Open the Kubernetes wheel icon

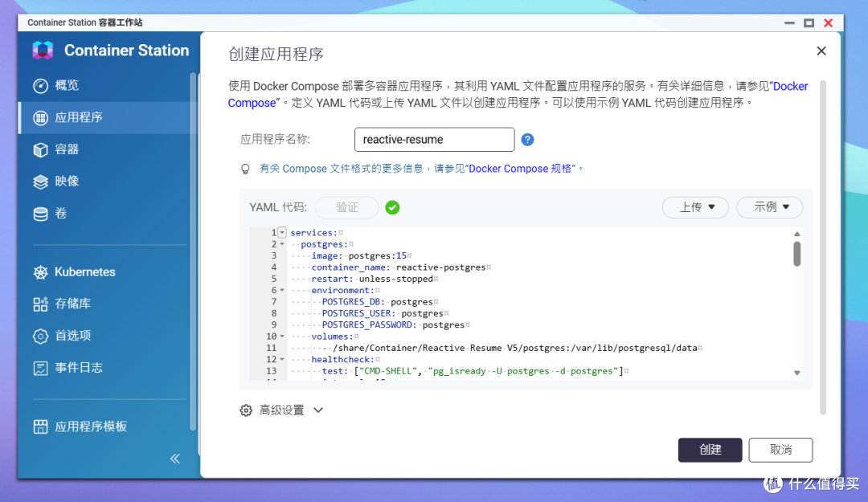[40, 272]
